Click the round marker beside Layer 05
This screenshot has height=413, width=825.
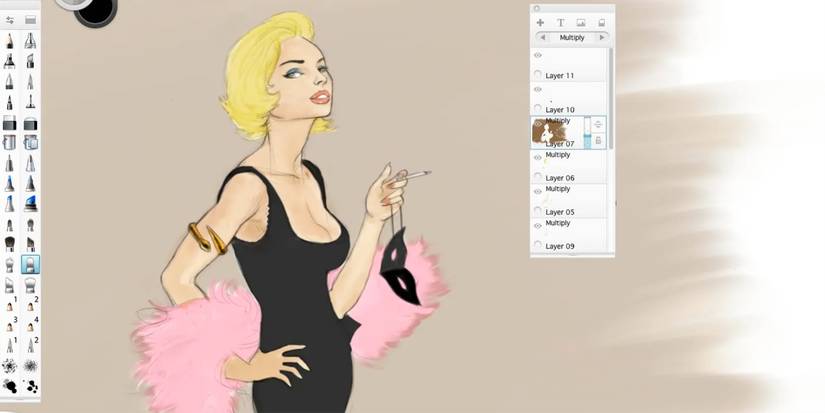pos(538,210)
